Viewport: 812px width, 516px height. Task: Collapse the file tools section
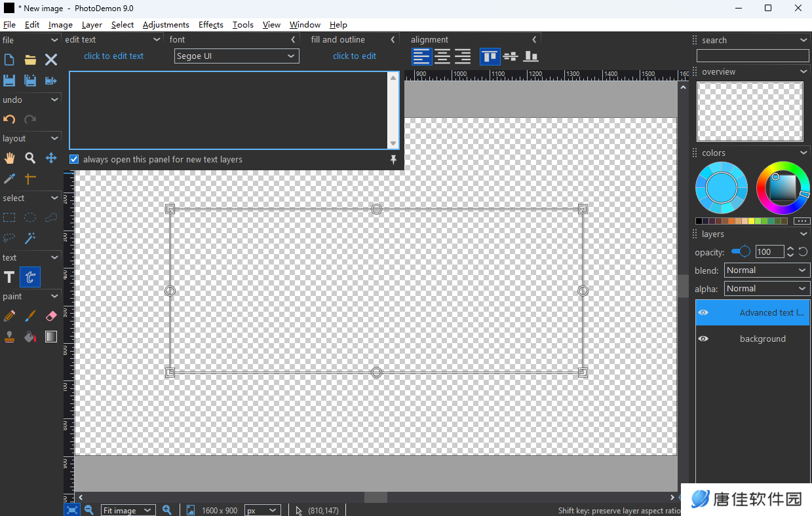click(x=54, y=41)
